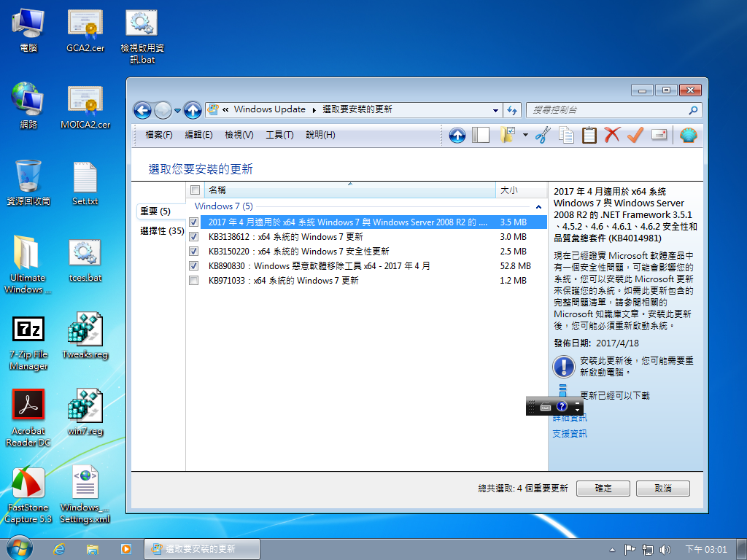The height and width of the screenshot is (560, 747).
Task: Show hidden tray icons arrow
Action: (x=612, y=550)
